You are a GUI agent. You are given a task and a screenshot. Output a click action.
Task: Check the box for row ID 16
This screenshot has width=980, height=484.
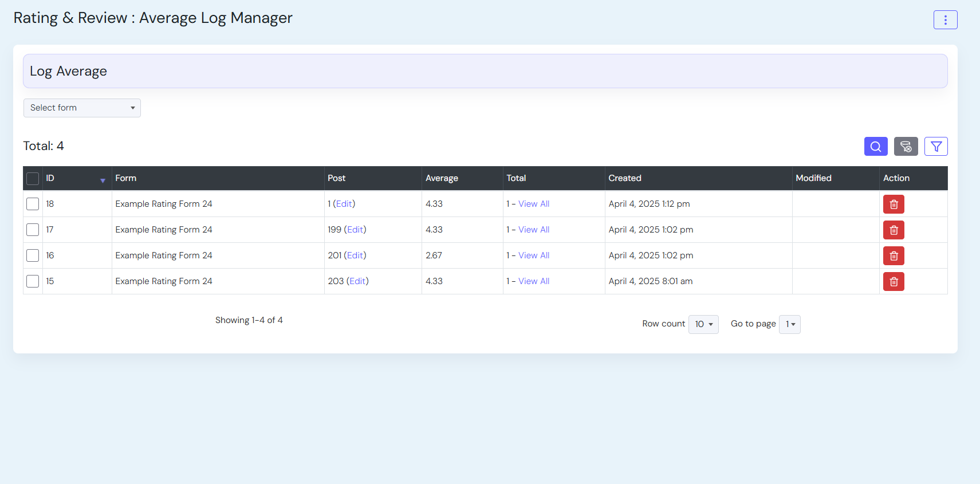[33, 255]
